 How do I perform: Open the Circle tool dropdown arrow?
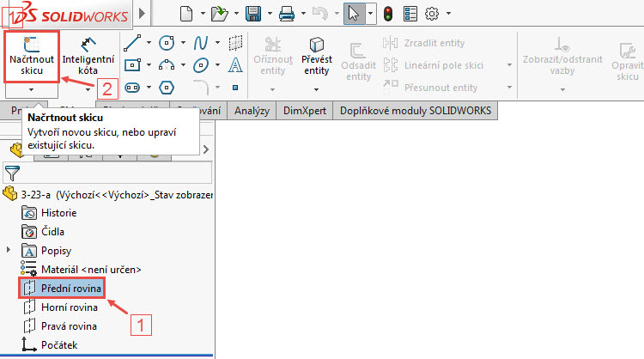pos(183,42)
